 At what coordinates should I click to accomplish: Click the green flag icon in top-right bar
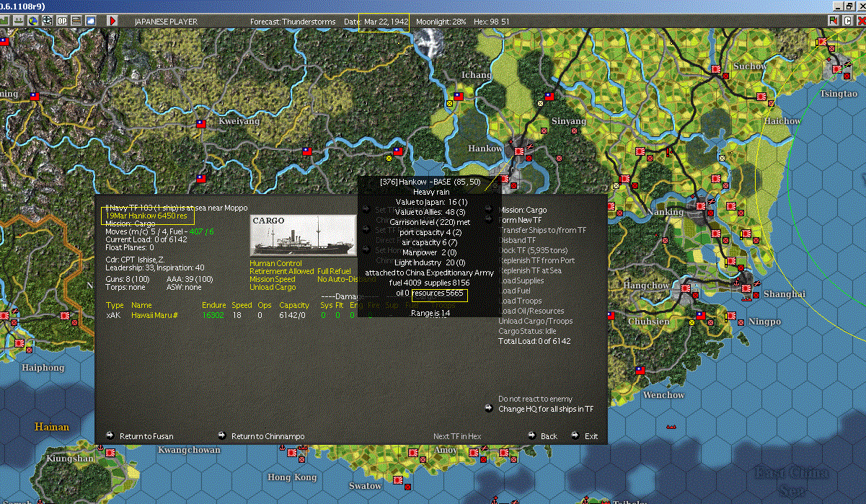835,21
